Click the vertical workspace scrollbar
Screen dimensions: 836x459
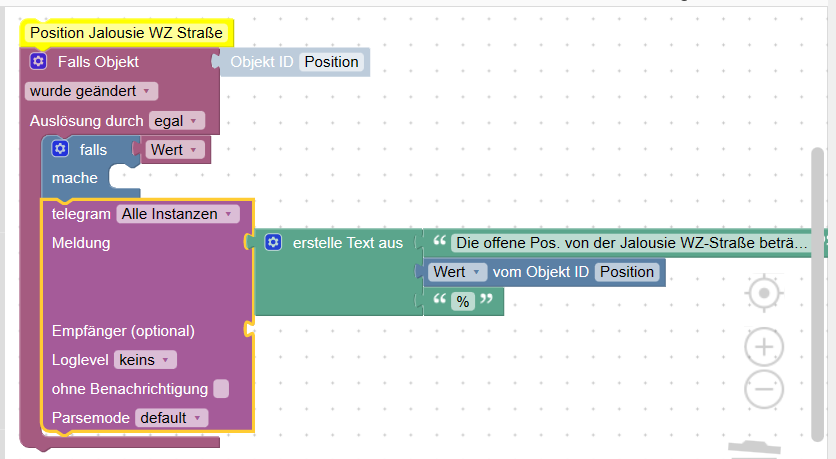[817, 294]
